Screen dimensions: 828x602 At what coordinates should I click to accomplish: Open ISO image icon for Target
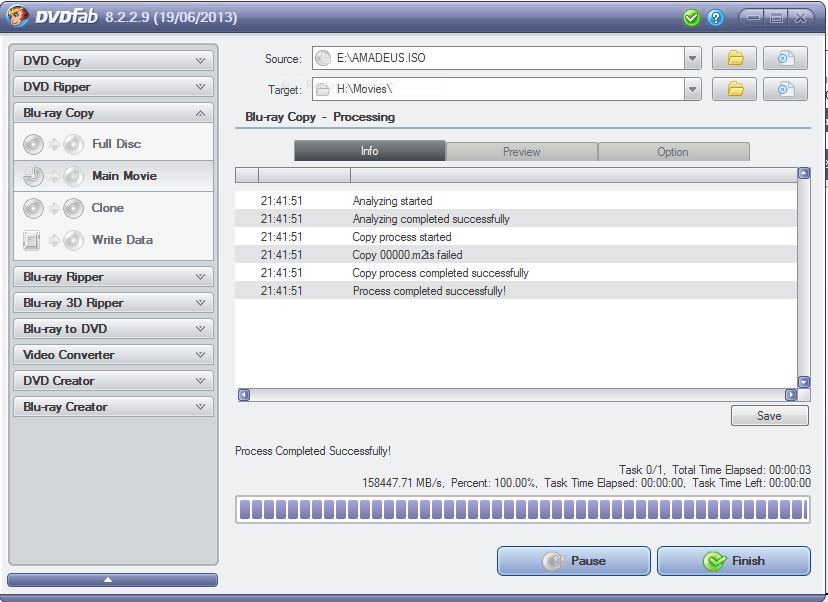pyautogui.click(x=785, y=89)
